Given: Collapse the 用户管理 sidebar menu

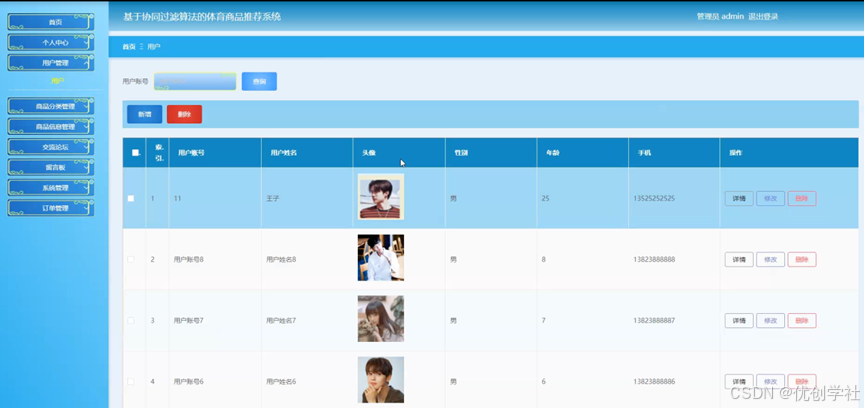Looking at the screenshot, I should (x=51, y=63).
